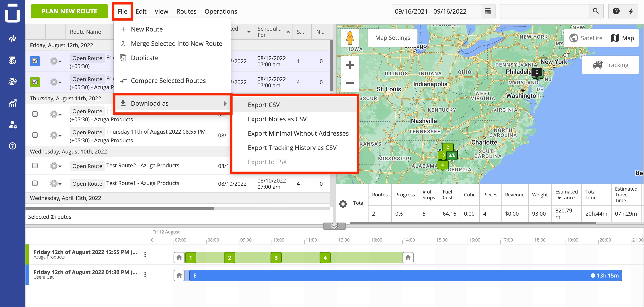
Task: Click the Scheduled For column sort arrow
Action: point(288,32)
